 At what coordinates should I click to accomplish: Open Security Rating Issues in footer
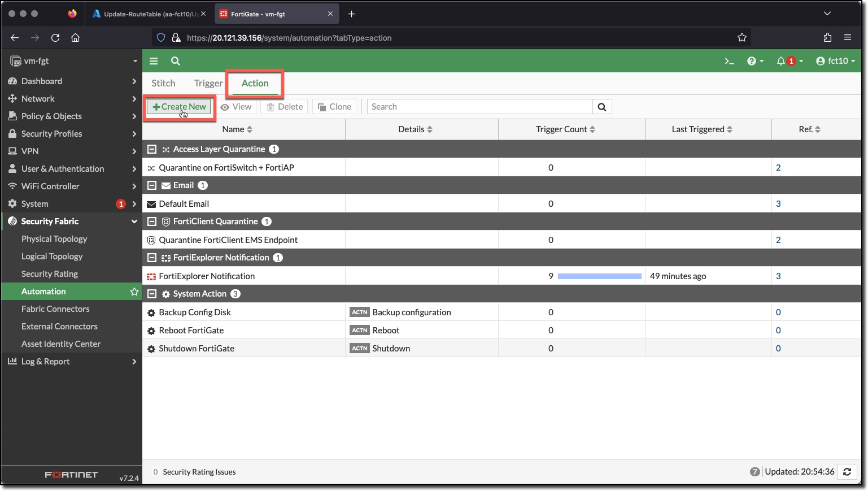tap(194, 472)
